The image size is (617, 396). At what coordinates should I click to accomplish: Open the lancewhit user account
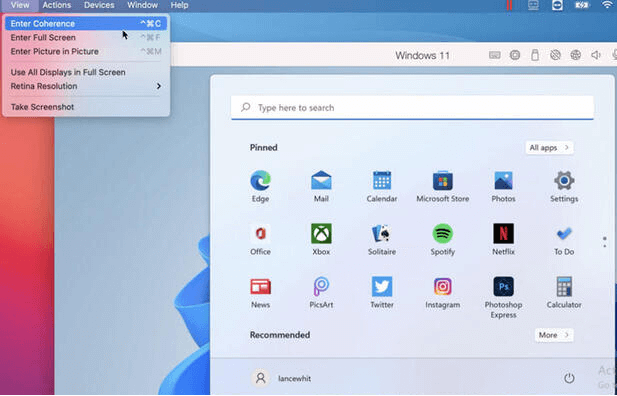click(x=281, y=378)
